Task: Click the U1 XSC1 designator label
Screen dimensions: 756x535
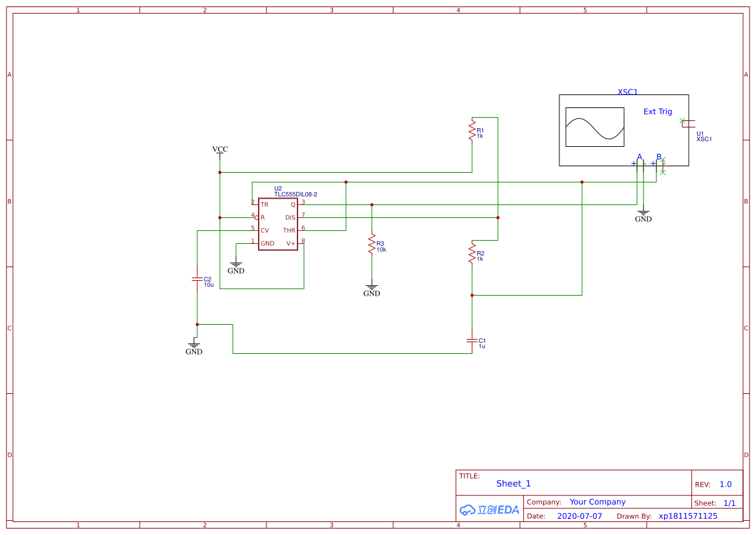Action: pyautogui.click(x=704, y=136)
